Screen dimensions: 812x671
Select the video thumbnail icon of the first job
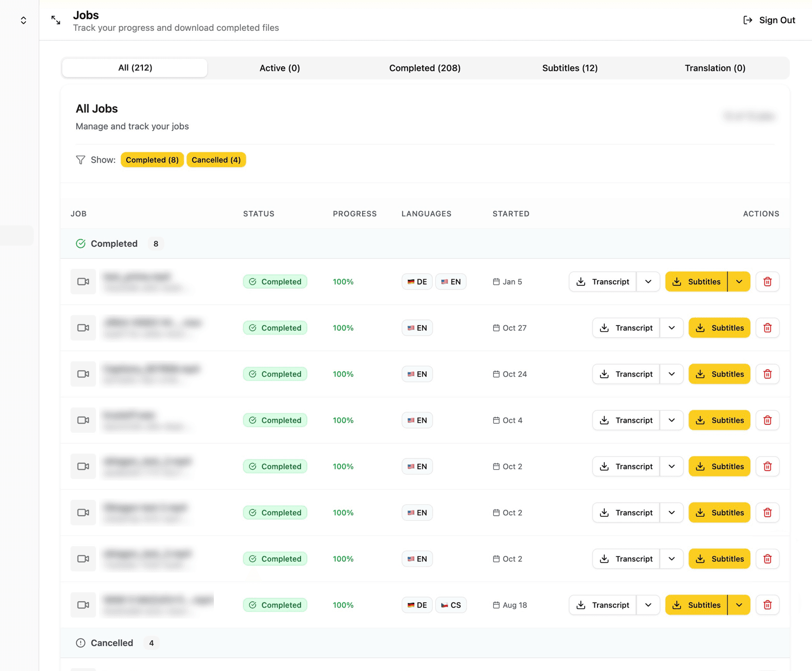point(83,281)
